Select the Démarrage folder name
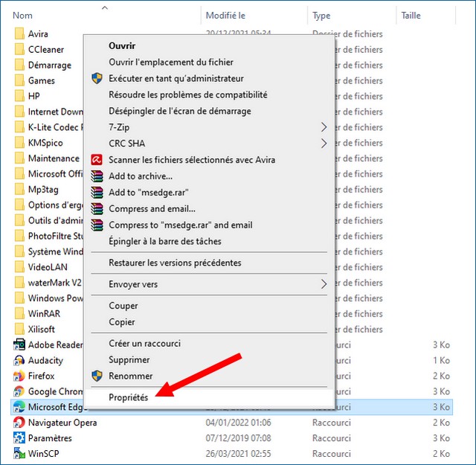This screenshot has width=476, height=465. point(50,65)
